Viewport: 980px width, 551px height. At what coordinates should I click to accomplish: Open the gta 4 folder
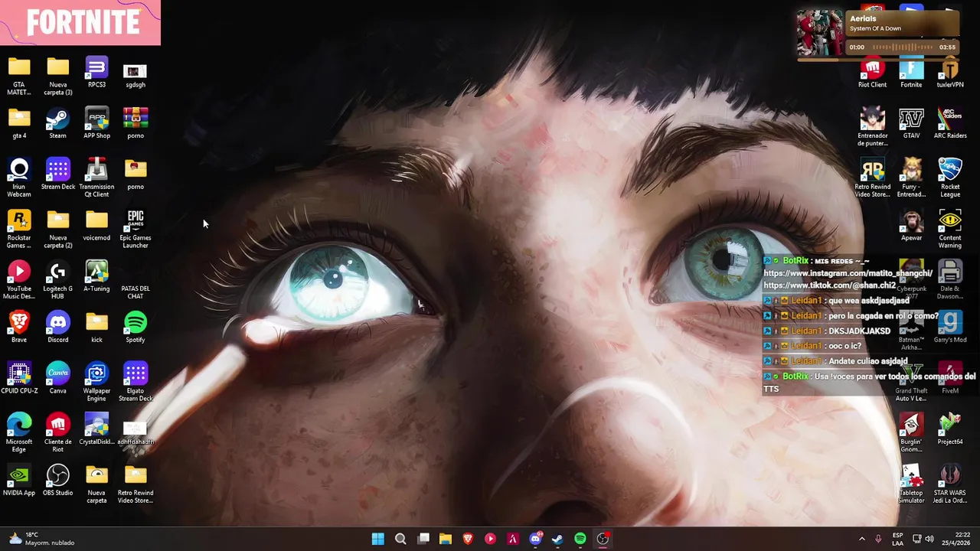[19, 124]
